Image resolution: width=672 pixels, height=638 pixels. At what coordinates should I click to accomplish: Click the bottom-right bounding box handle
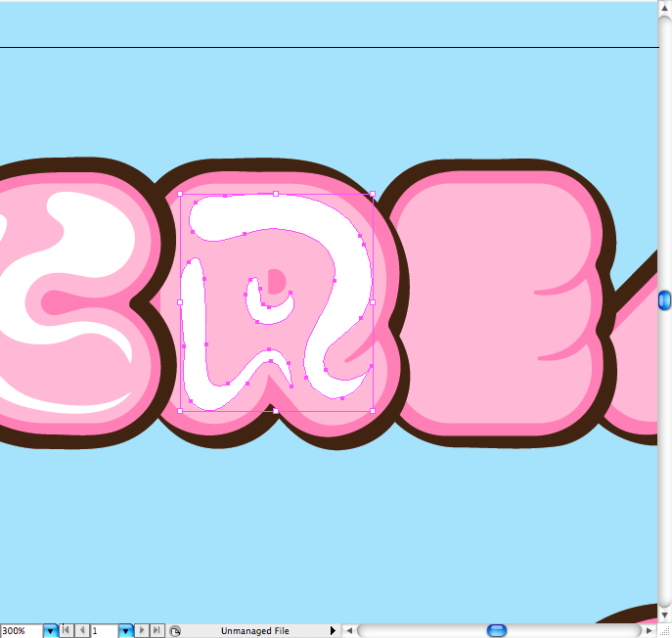(372, 410)
